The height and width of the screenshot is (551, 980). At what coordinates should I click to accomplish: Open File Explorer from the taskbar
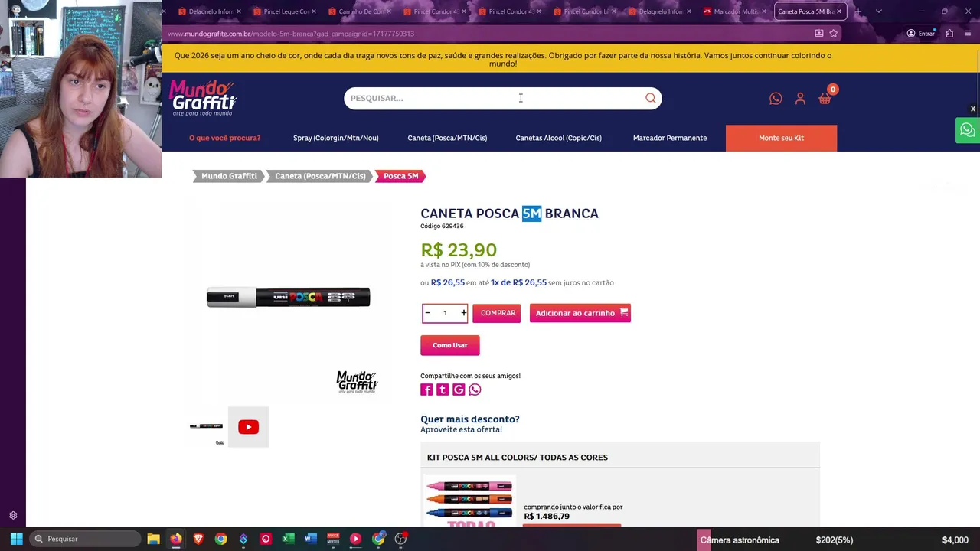tap(153, 539)
